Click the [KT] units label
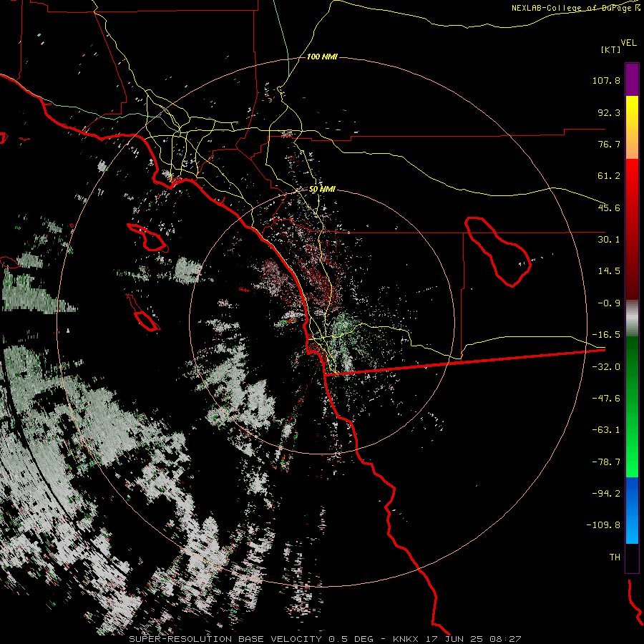Viewport: 644px width, 644px height. pos(611,49)
